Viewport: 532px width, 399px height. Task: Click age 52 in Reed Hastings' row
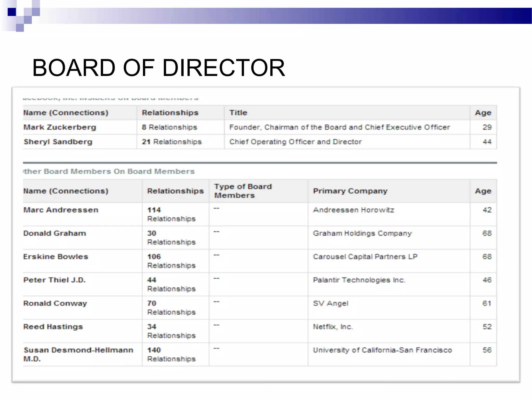(487, 327)
